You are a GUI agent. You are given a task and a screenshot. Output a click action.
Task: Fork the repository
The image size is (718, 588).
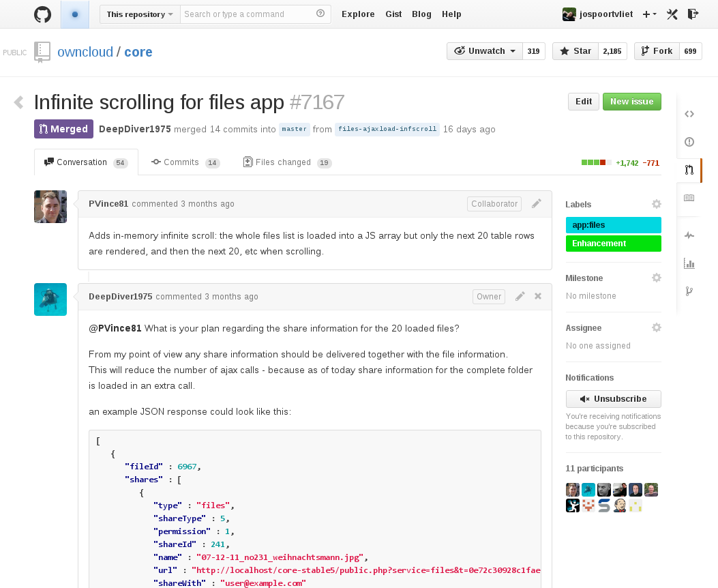point(657,51)
